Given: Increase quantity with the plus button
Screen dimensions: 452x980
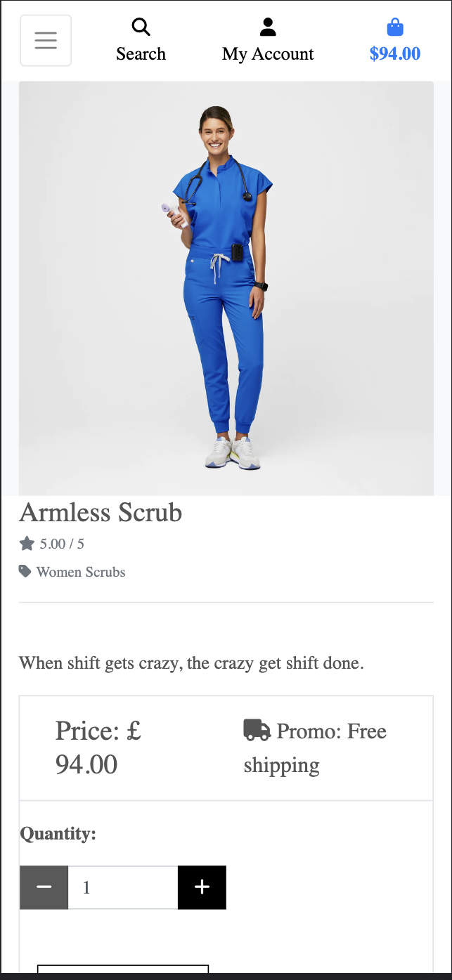Looking at the screenshot, I should (202, 887).
